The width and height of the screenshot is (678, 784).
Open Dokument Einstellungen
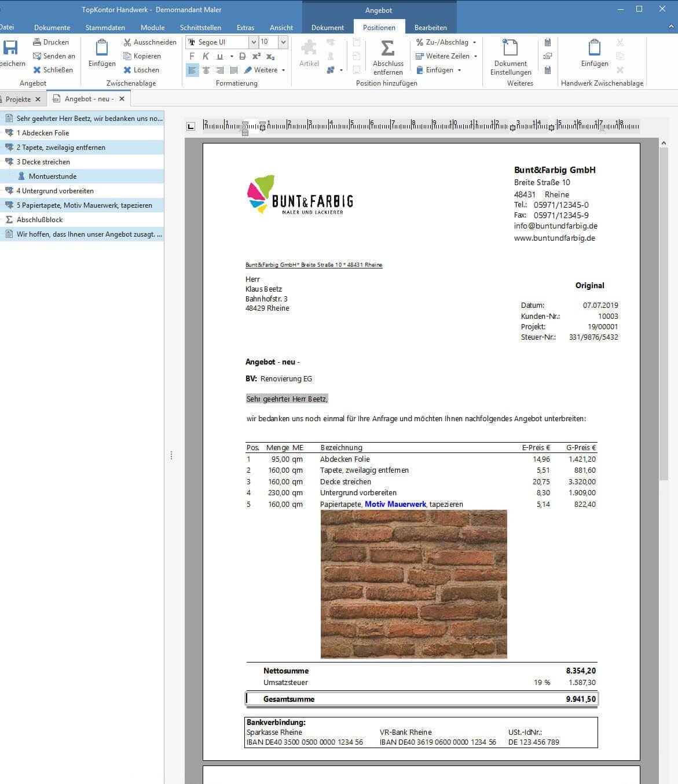coord(511,57)
